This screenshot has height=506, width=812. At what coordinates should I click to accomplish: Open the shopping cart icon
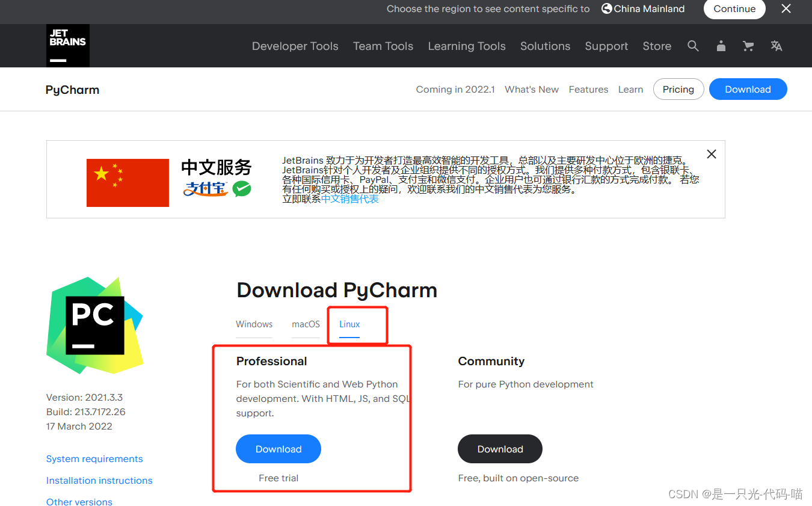(748, 46)
